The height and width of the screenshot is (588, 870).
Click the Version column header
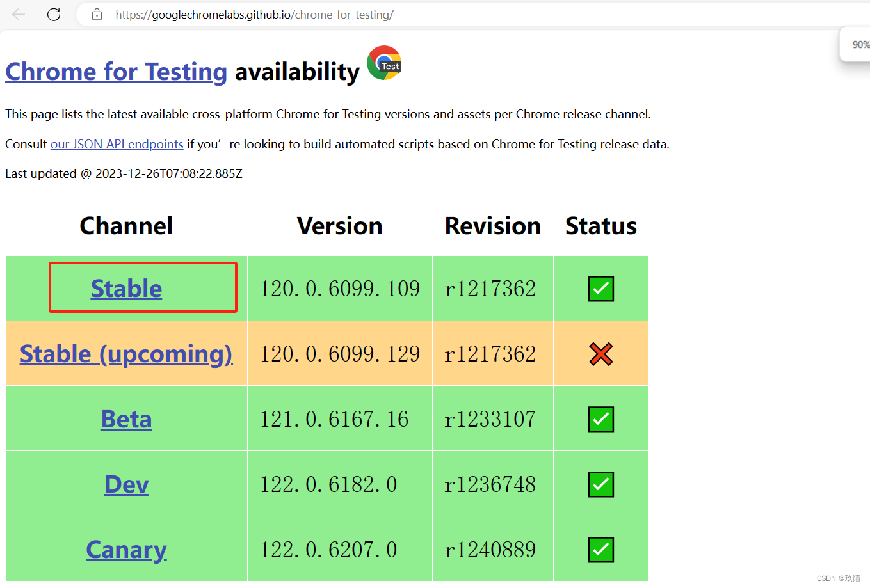point(340,226)
